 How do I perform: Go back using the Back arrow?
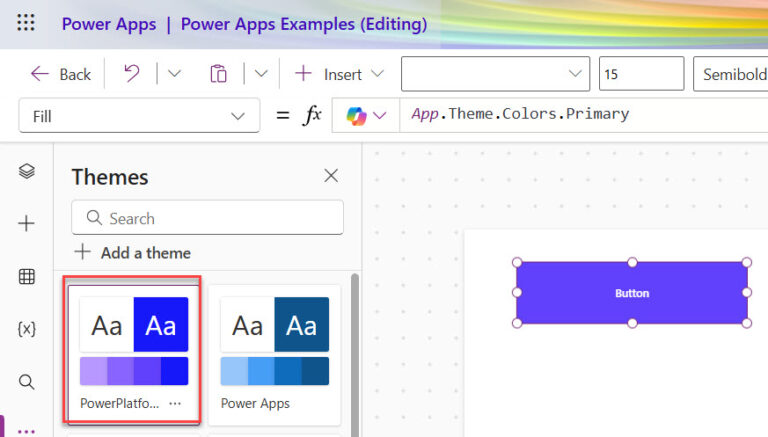tap(61, 74)
